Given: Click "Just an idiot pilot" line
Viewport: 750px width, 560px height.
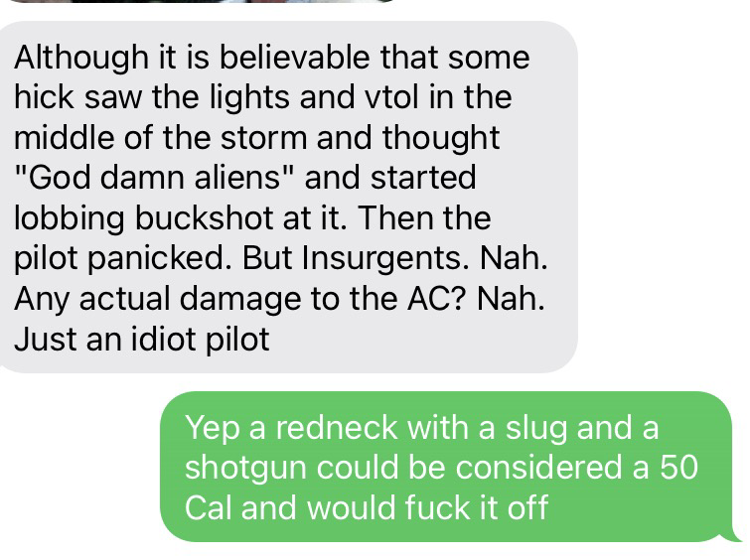Looking at the screenshot, I should 142,339.
